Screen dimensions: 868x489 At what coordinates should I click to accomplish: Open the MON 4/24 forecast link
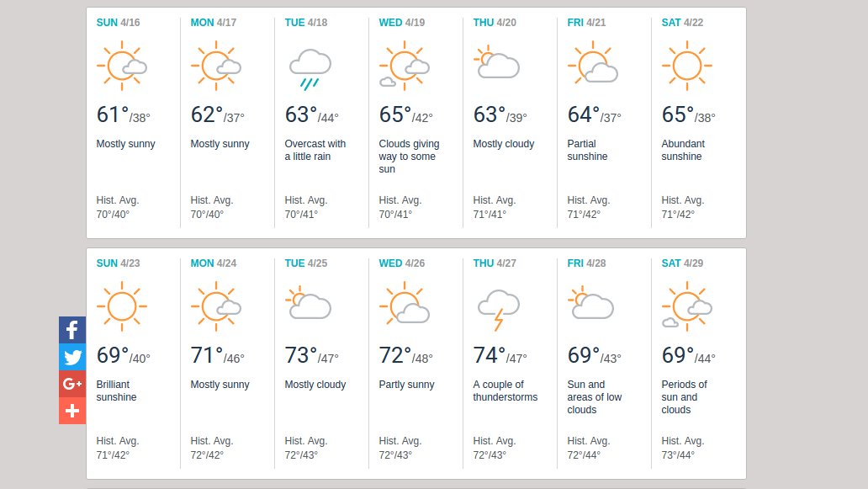pos(214,263)
